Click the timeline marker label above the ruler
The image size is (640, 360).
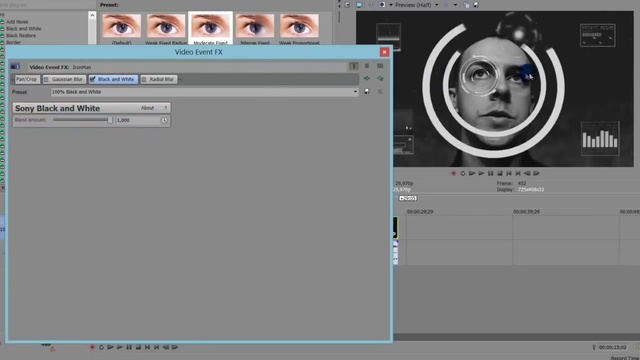pyautogui.click(x=408, y=198)
